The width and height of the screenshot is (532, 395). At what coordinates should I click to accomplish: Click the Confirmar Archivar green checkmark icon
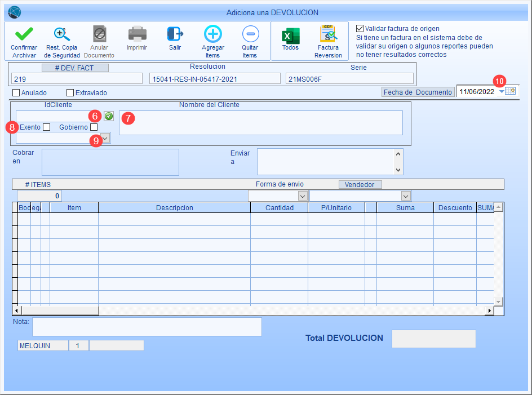[24, 34]
